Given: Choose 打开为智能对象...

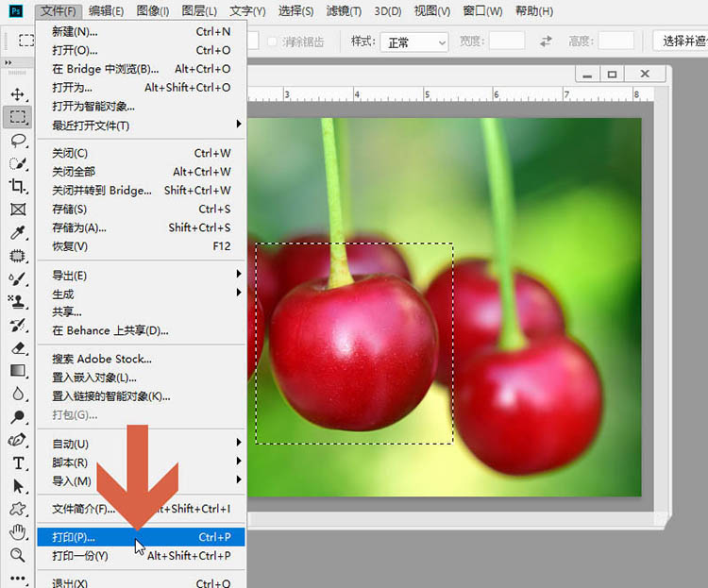Looking at the screenshot, I should (142, 106).
